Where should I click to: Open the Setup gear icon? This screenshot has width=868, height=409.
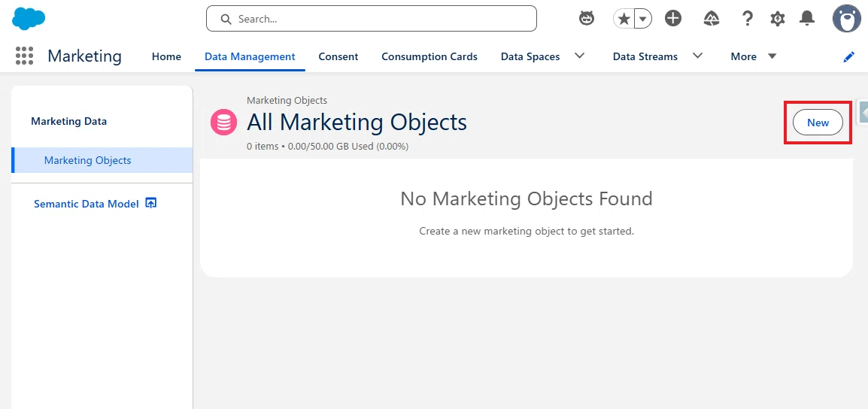click(778, 19)
